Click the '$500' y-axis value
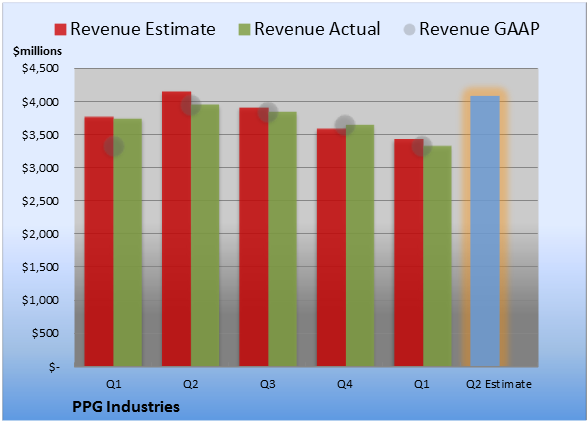 (x=45, y=333)
